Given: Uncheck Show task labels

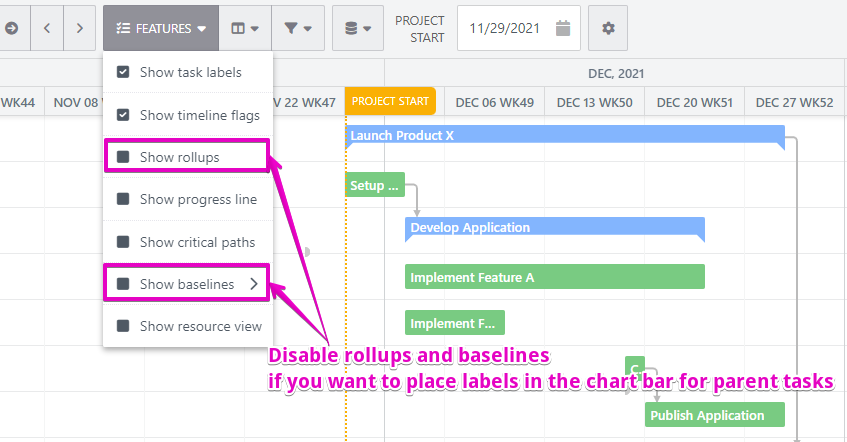Looking at the screenshot, I should tap(123, 72).
